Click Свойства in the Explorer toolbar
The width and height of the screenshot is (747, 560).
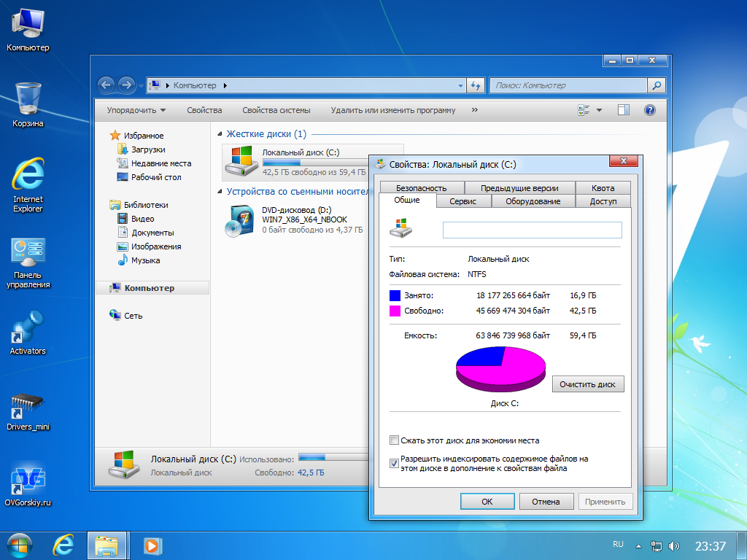(x=204, y=110)
